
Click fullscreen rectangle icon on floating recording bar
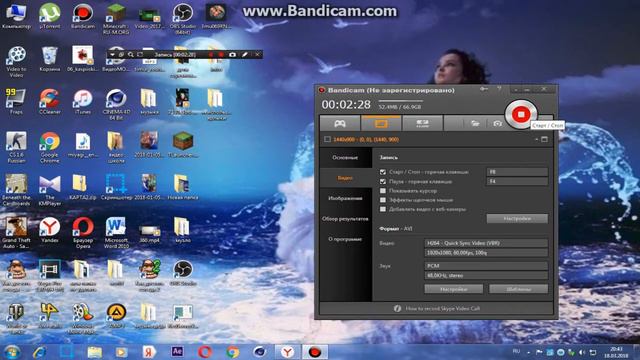(x=140, y=54)
